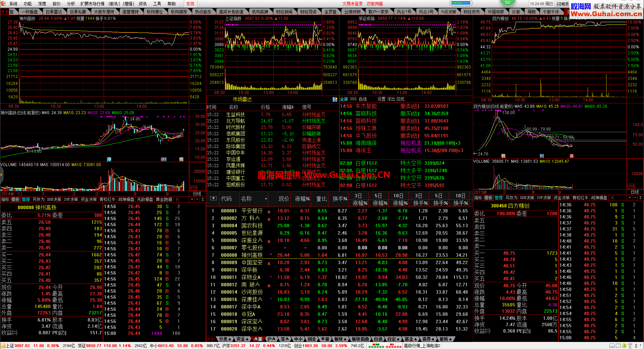Select the 金罗盘 toolbar tab

click(330, 12)
